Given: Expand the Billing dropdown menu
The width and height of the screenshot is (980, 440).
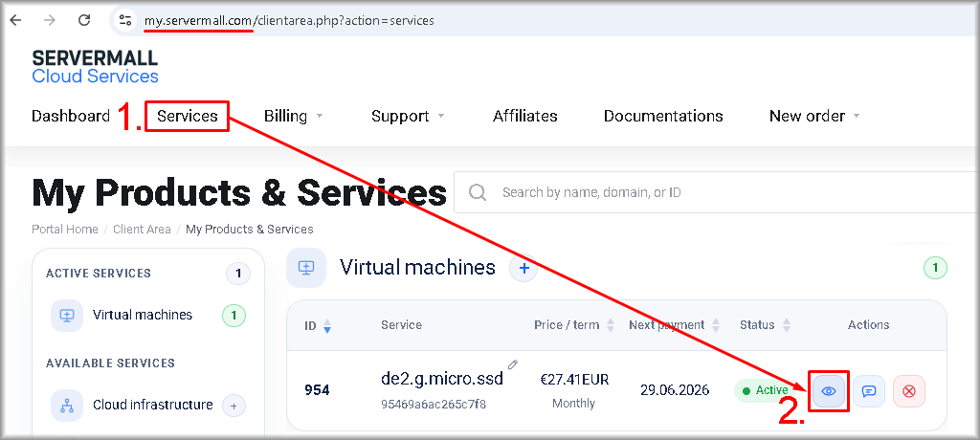Looking at the screenshot, I should tap(293, 117).
